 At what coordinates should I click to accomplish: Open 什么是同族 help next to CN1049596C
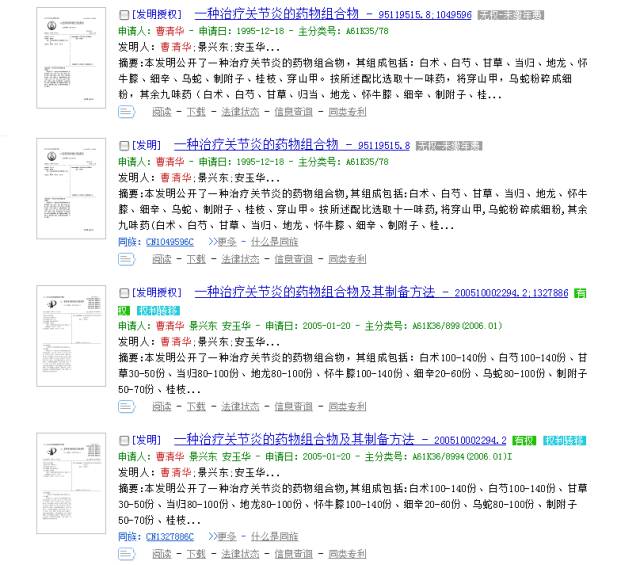(274, 242)
